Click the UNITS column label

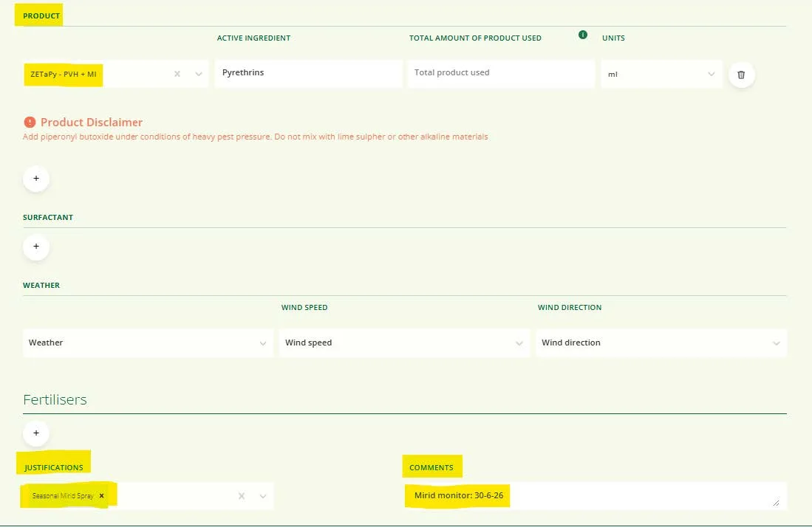[613, 38]
